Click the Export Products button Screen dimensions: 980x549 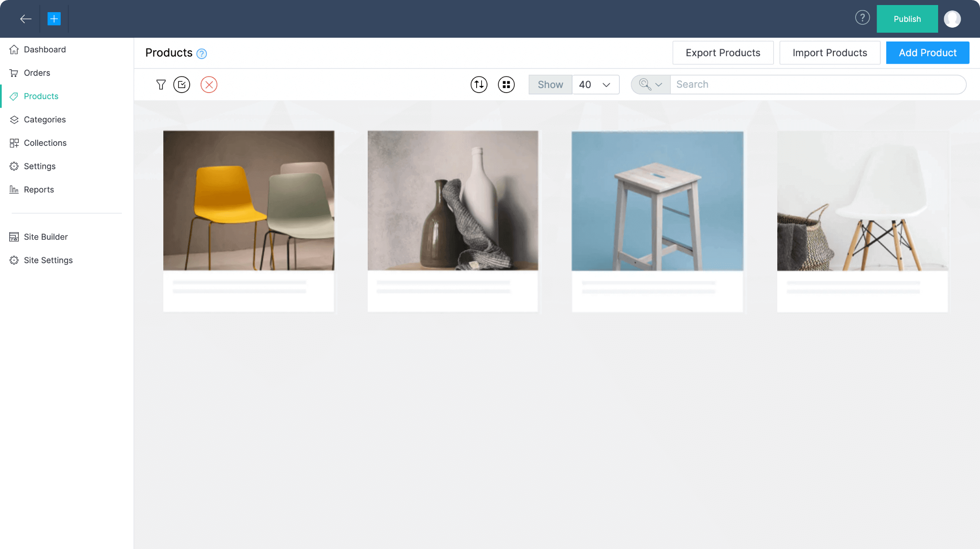(722, 53)
